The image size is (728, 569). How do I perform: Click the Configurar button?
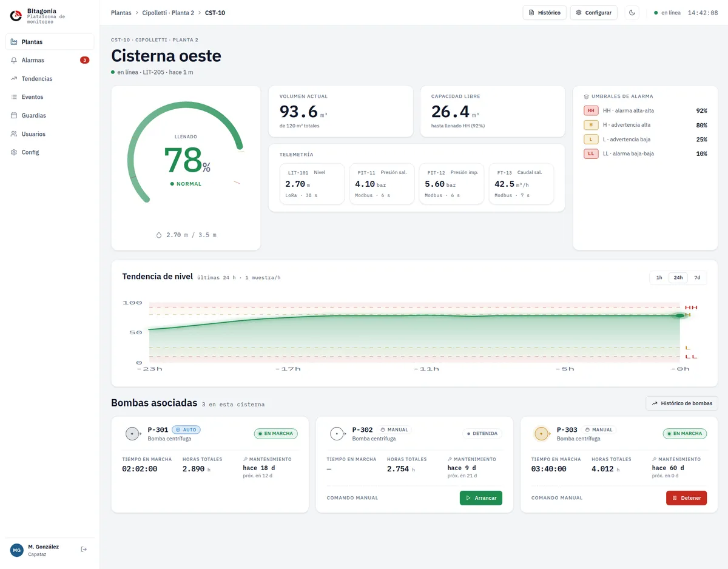(594, 13)
